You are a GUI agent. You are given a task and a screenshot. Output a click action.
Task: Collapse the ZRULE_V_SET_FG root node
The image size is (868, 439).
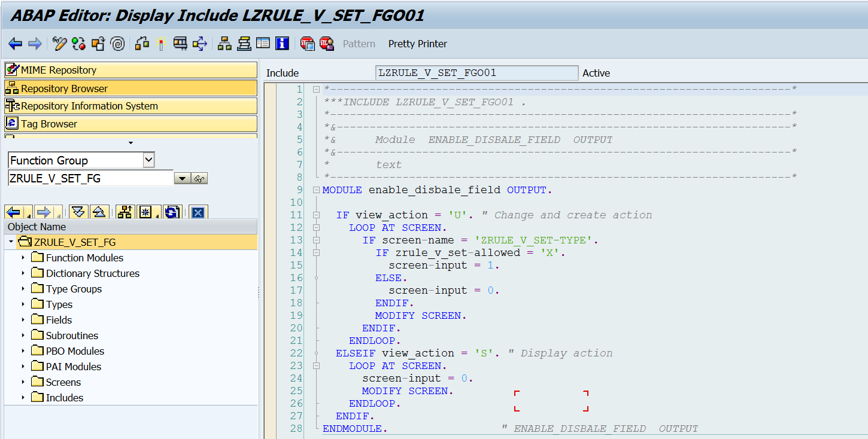click(x=11, y=242)
